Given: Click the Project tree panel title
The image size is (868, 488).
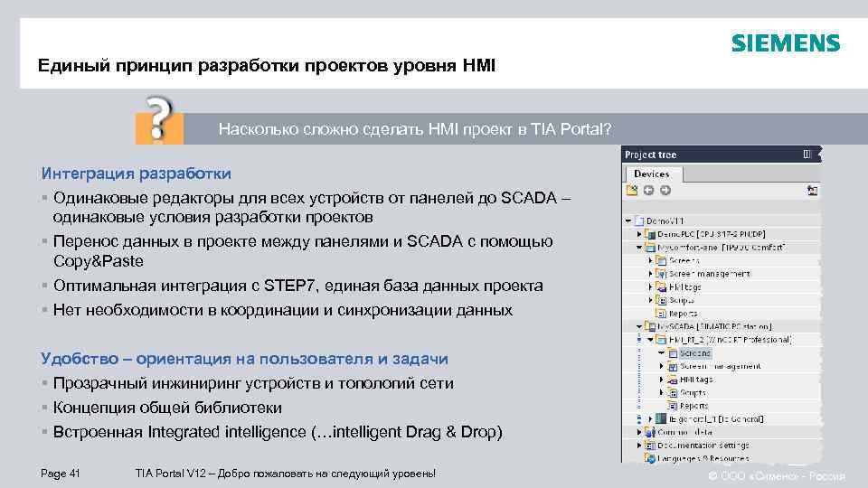Looking at the screenshot, I should (651, 155).
